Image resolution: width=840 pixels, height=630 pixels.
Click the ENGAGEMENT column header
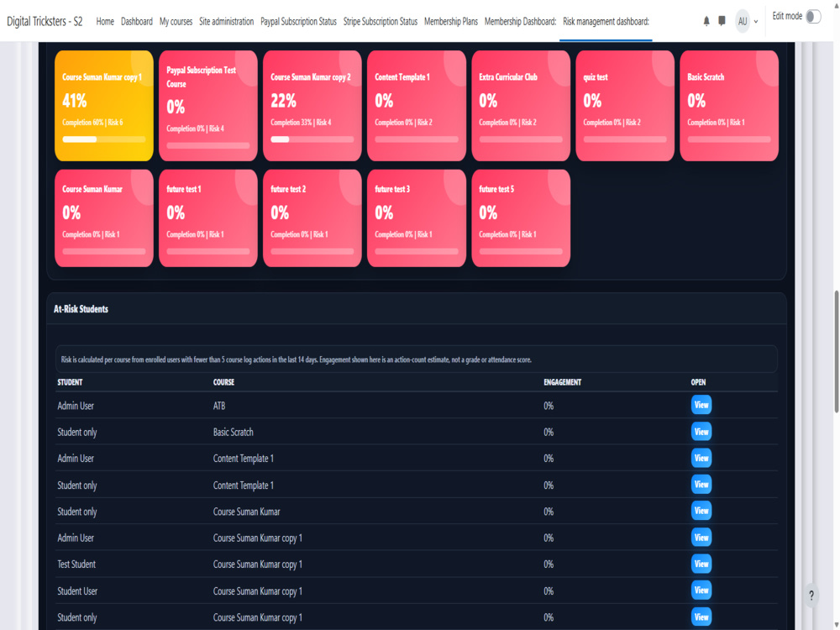[562, 382]
